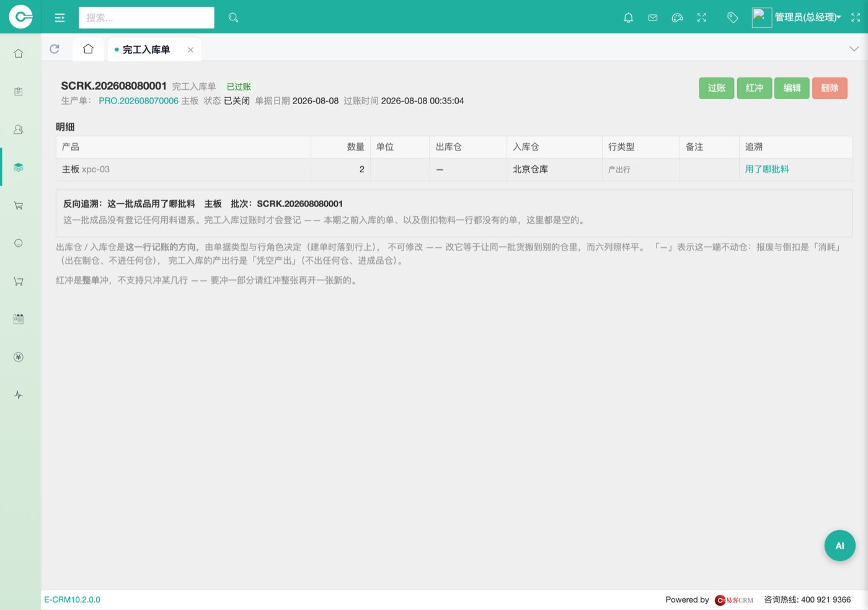Open the sidebar activity pulse icon
This screenshot has height=610, width=868.
(19, 395)
